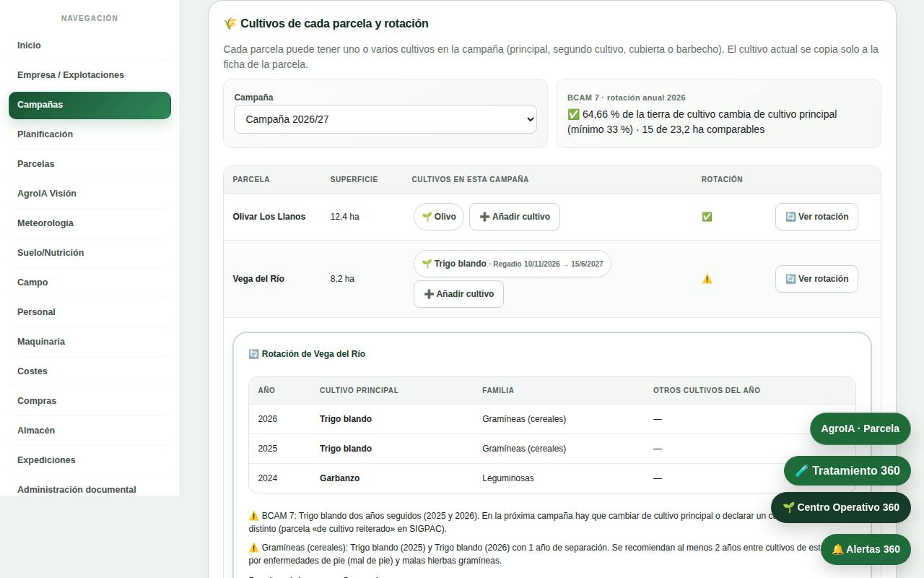
Task: Open Almacén in navigation
Action: tap(90, 431)
